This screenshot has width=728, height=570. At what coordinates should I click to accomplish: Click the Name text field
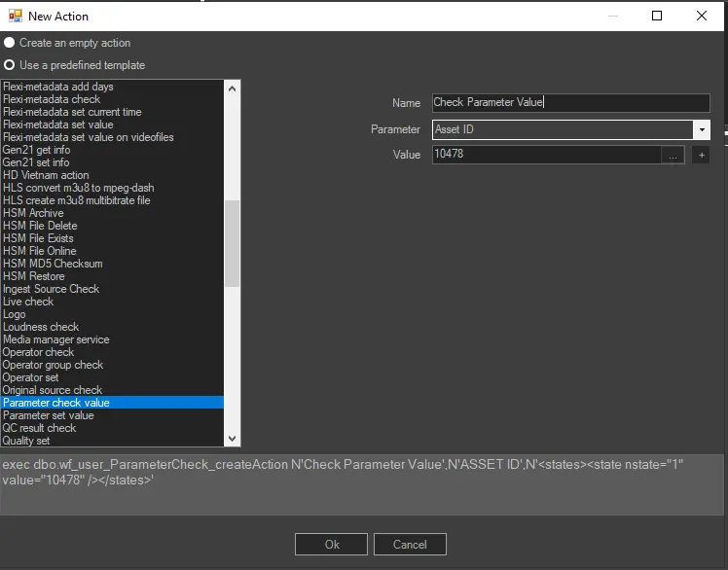tap(570, 103)
